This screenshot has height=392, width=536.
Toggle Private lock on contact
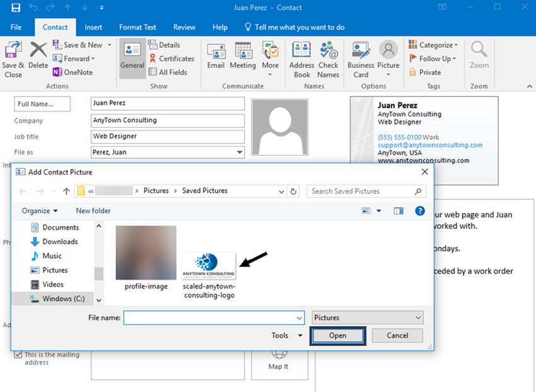pos(425,72)
